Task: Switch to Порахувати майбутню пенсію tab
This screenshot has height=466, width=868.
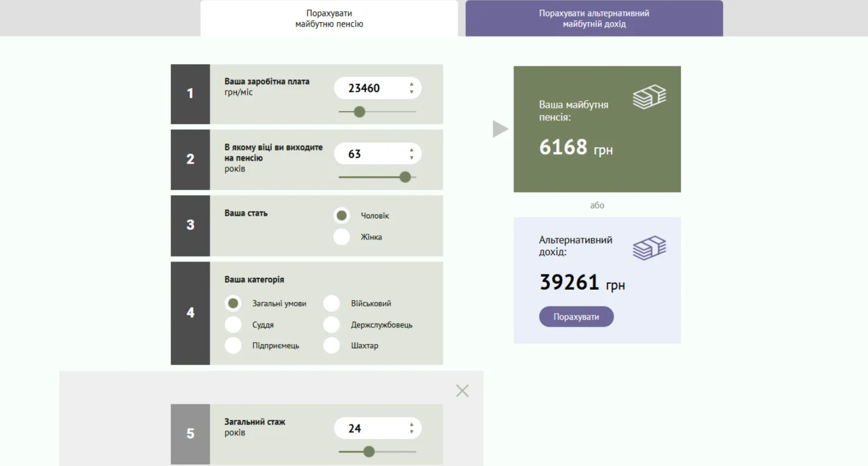Action: pyautogui.click(x=329, y=18)
